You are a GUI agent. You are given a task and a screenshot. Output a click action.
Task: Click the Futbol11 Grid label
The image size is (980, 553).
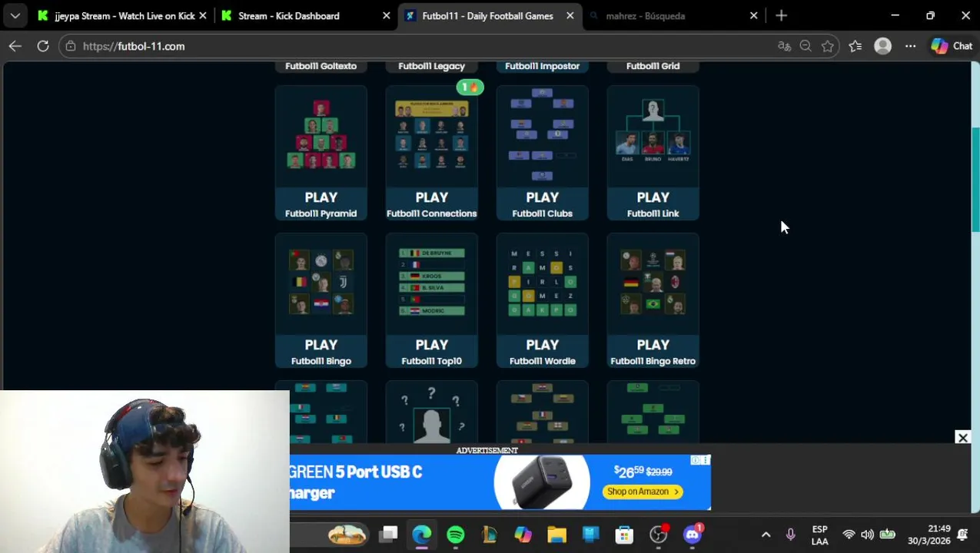pyautogui.click(x=653, y=66)
